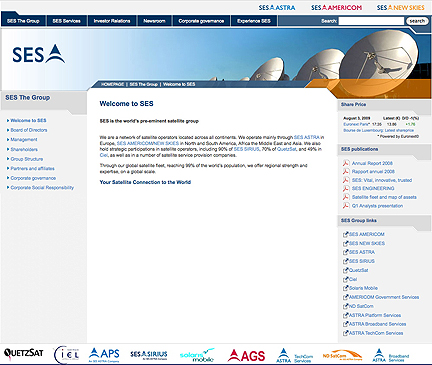Open the SES AMERICOM logo link at top

pos(336,7)
